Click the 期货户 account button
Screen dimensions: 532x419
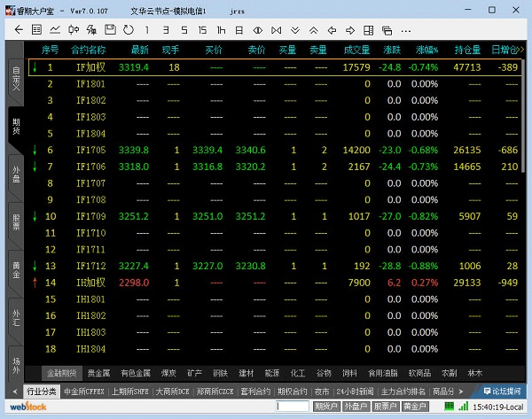(326, 406)
